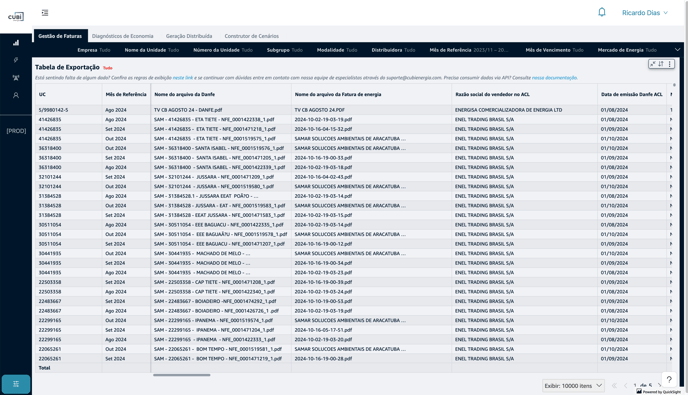The height and width of the screenshot is (395, 688).
Task: Open the sort options icon of the table
Action: coord(661,64)
